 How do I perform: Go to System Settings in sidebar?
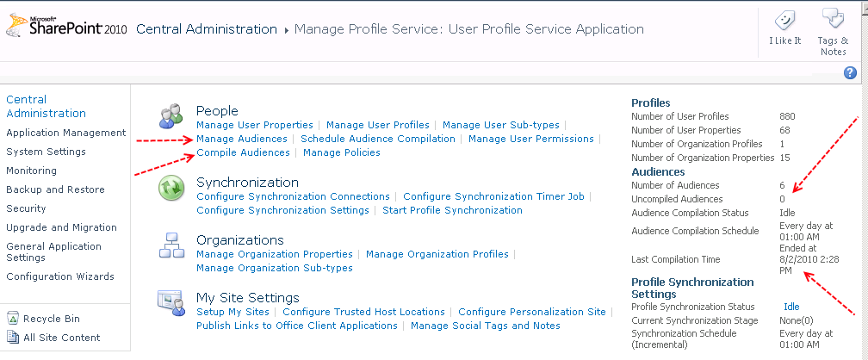[46, 152]
